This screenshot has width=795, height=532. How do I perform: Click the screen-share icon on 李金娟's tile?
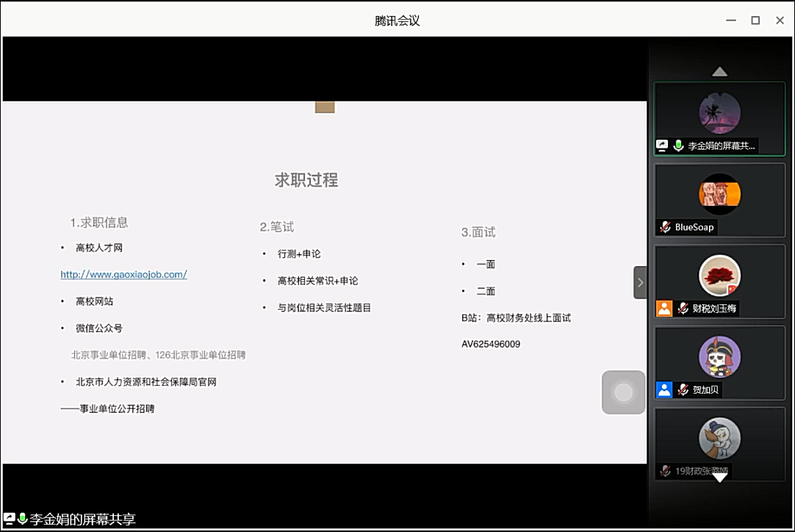[x=662, y=146]
